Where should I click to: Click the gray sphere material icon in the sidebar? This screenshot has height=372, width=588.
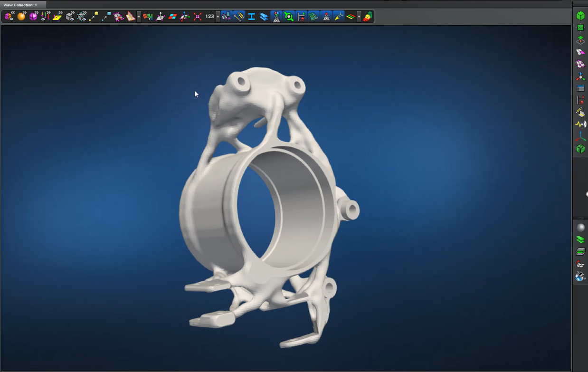[580, 227]
